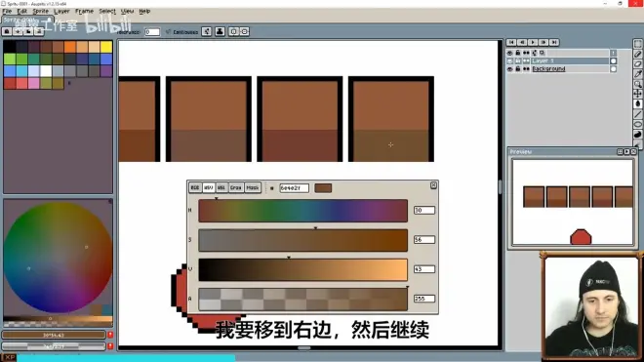Viewport: 644px width, 362px height.
Task: Select the Eraser tool in the toolbox
Action: 637,63
